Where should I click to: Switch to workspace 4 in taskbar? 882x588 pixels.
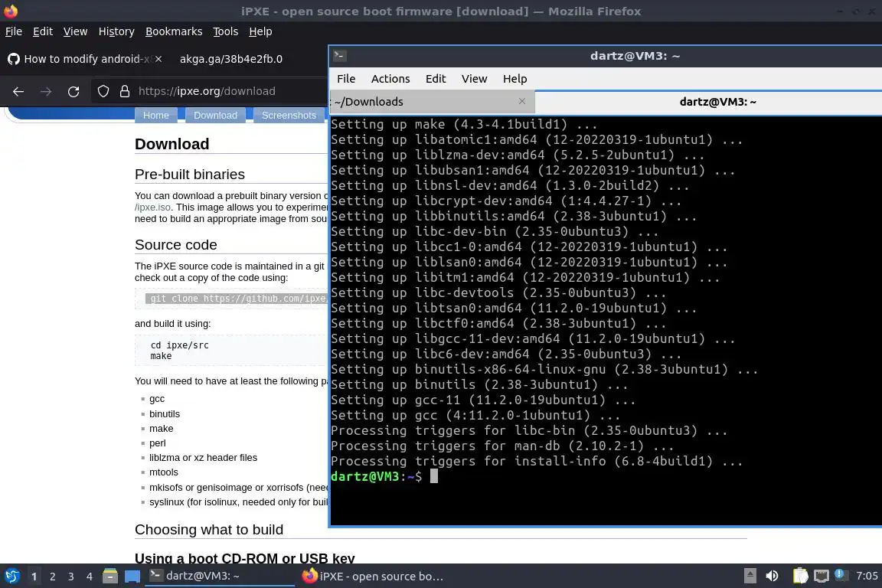pyautogui.click(x=89, y=577)
